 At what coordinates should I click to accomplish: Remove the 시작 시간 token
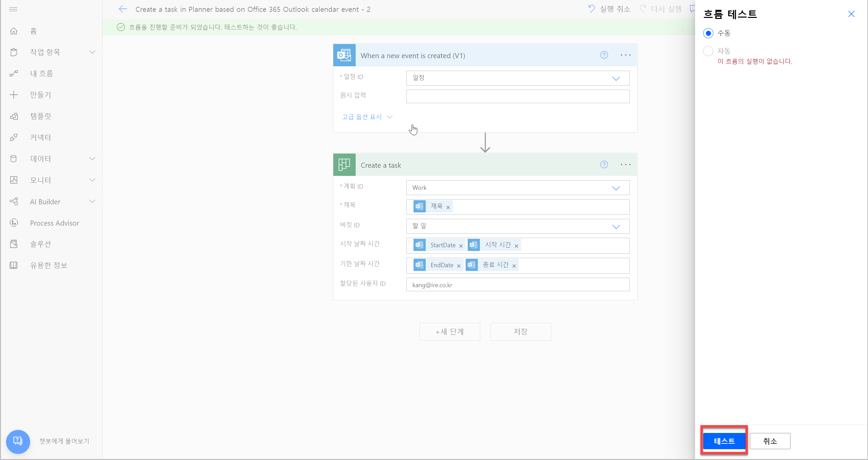[516, 246]
